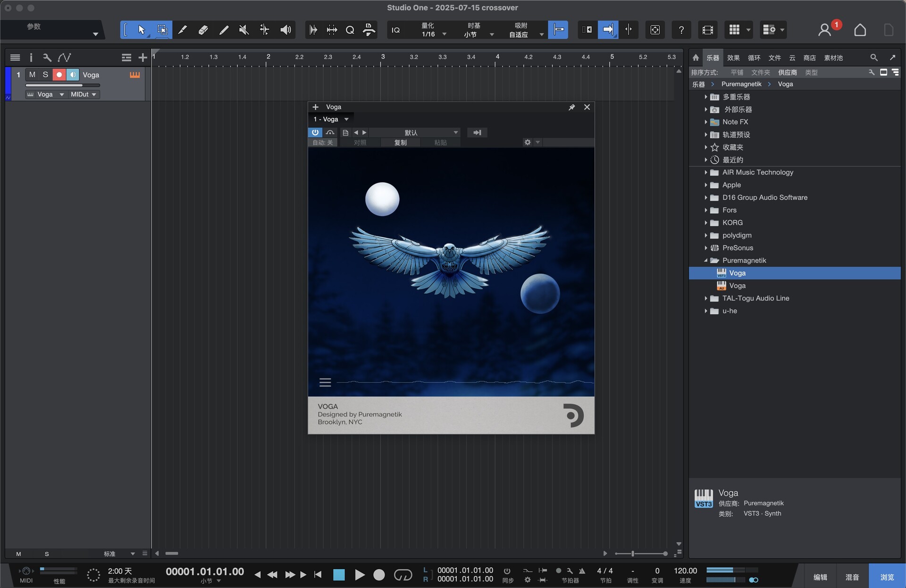The width and height of the screenshot is (906, 588).
Task: Add a new track with plus icon
Action: (x=143, y=58)
